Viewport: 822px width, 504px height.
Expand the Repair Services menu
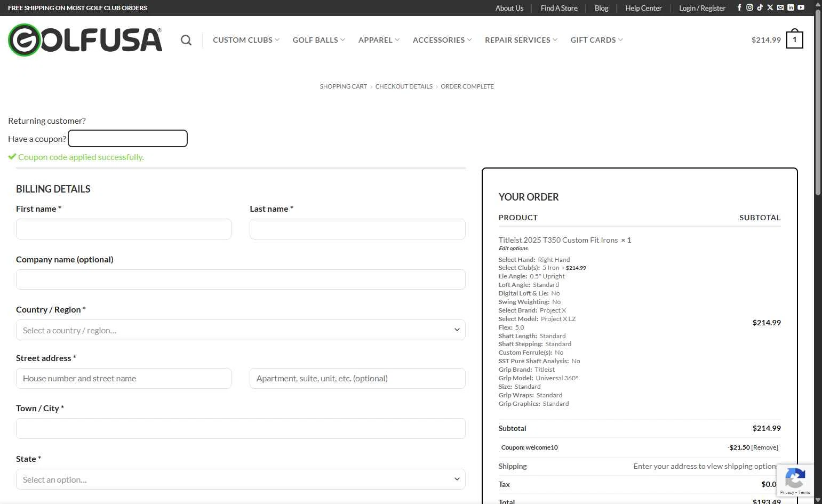tap(521, 40)
